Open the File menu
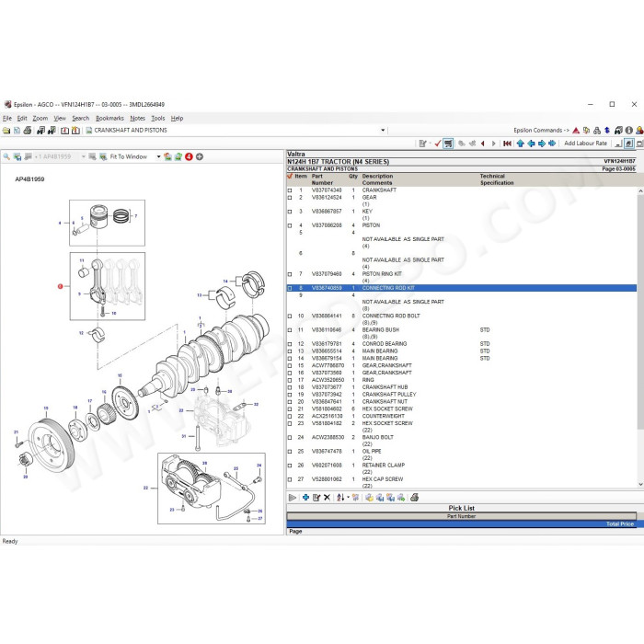The image size is (644, 644). (7, 119)
